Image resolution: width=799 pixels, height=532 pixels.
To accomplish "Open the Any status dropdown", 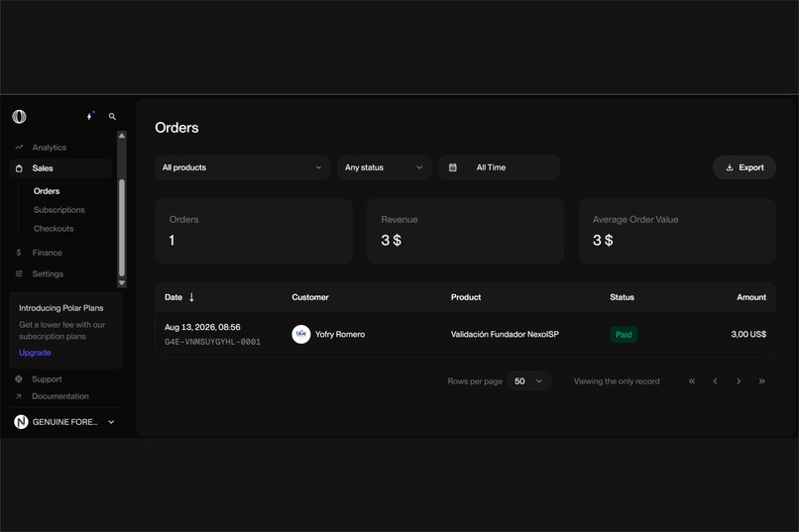I will click(x=385, y=167).
